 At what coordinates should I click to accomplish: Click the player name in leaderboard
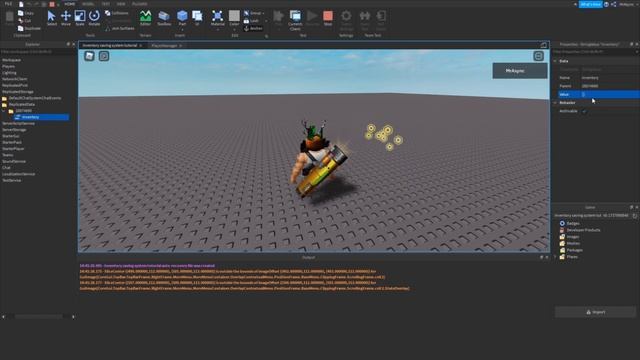515,71
